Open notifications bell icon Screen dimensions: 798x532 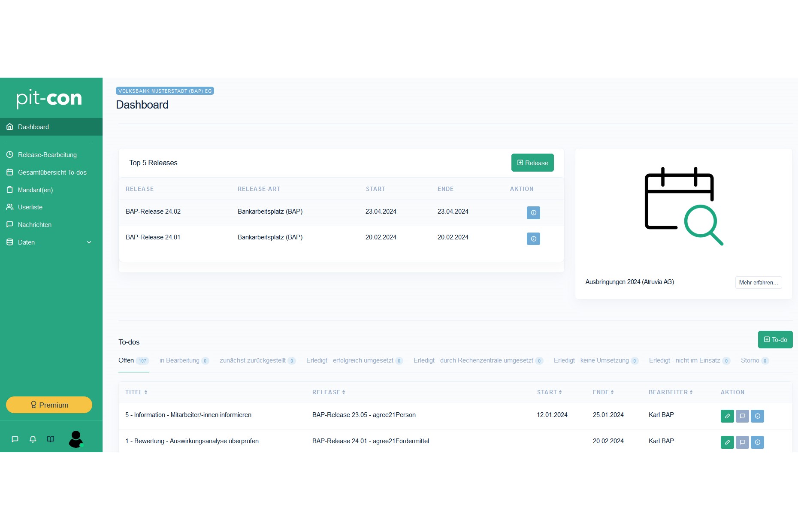pyautogui.click(x=33, y=439)
